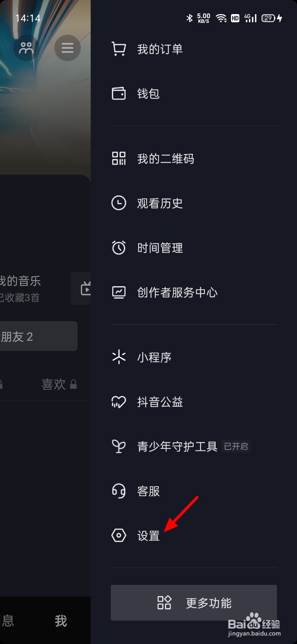The image size is (297, 644).
Task: Open the hamburger menu at top left
Action: pyautogui.click(x=67, y=47)
